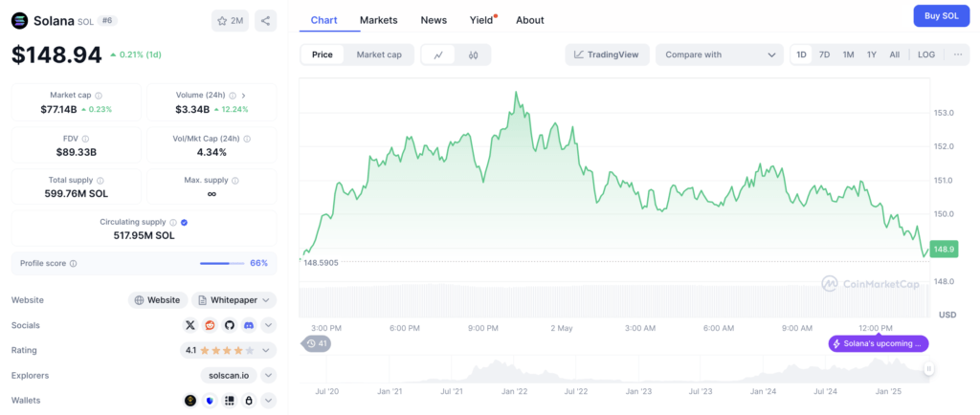Open the Solana Website link
This screenshot has width=980, height=415.
tap(158, 300)
